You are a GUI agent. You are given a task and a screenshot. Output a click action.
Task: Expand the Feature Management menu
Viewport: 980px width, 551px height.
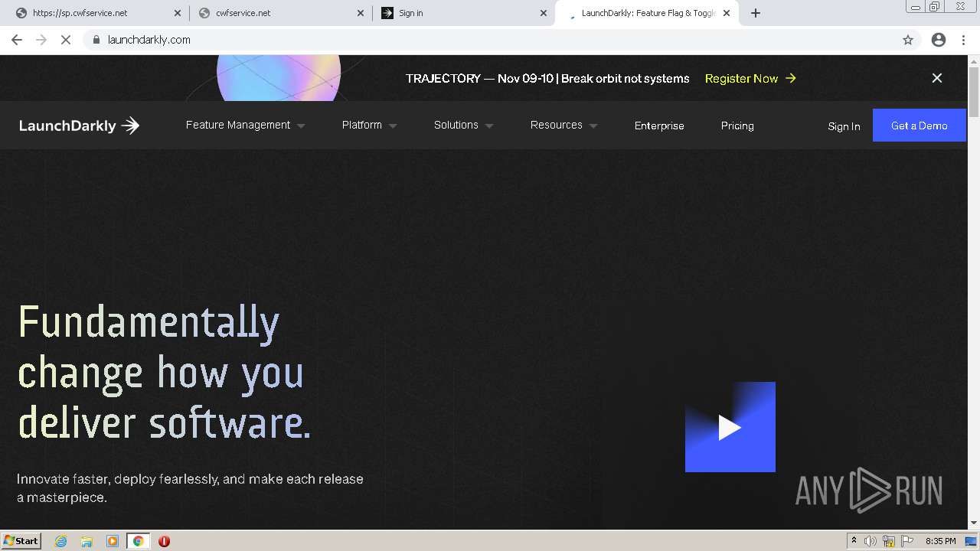(245, 125)
